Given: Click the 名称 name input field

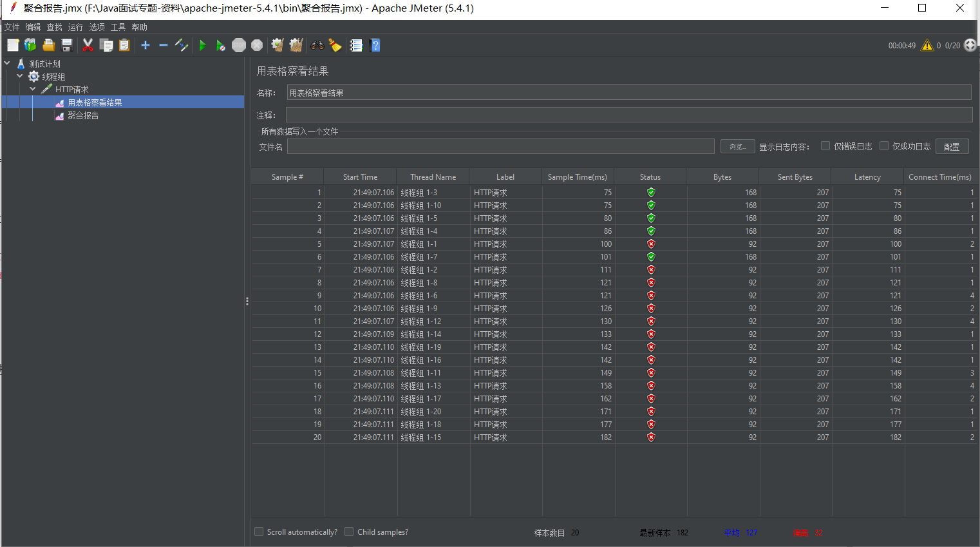Looking at the screenshot, I should coord(628,93).
